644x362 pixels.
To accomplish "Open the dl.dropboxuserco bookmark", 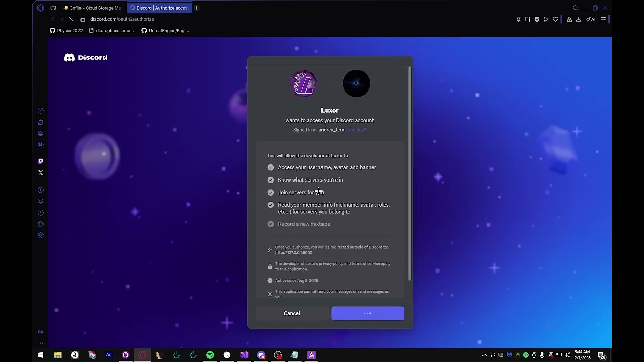I will coord(111,31).
